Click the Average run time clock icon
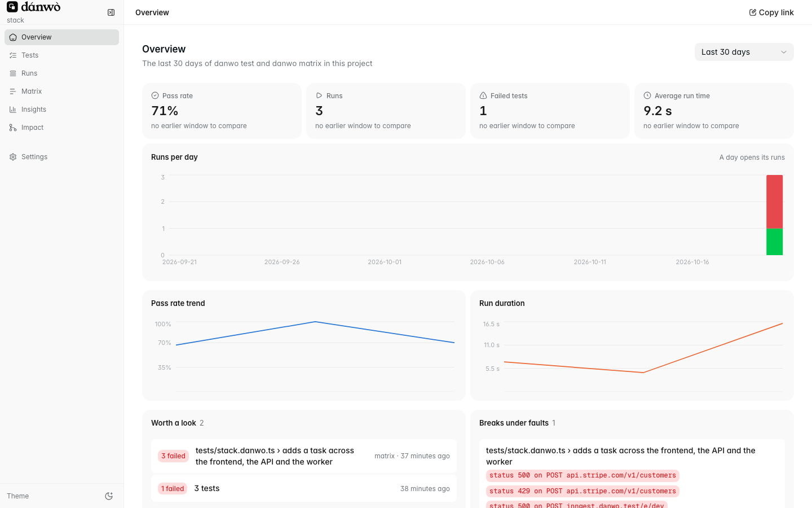The image size is (812, 508). (x=647, y=96)
